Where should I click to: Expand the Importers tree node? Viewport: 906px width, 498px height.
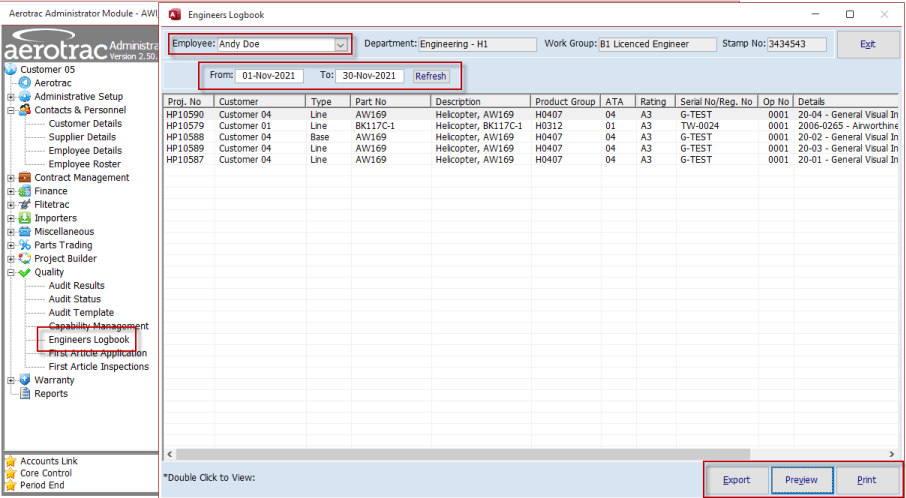(10, 218)
